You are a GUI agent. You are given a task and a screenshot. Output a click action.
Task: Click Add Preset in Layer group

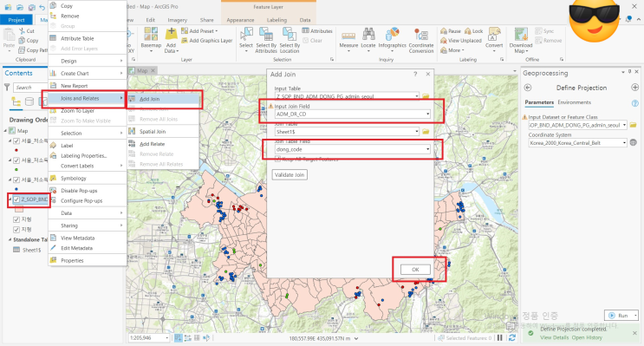(x=199, y=31)
